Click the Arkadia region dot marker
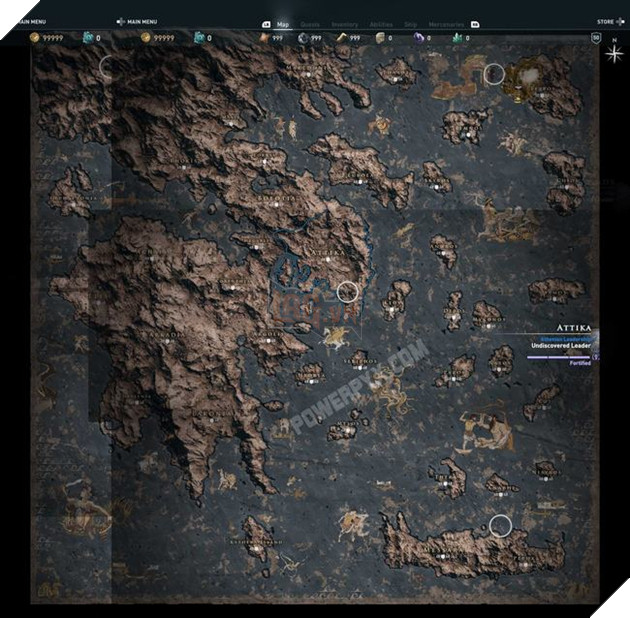630x618 pixels. coord(168,341)
